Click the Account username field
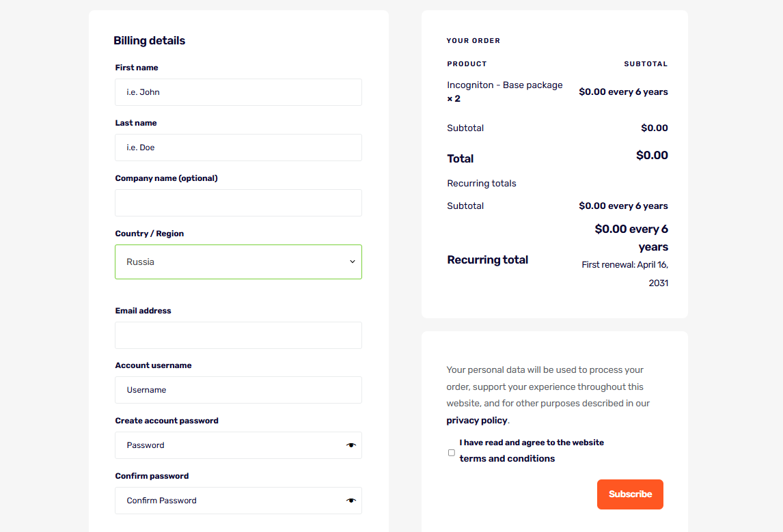The image size is (783, 532). coord(238,390)
